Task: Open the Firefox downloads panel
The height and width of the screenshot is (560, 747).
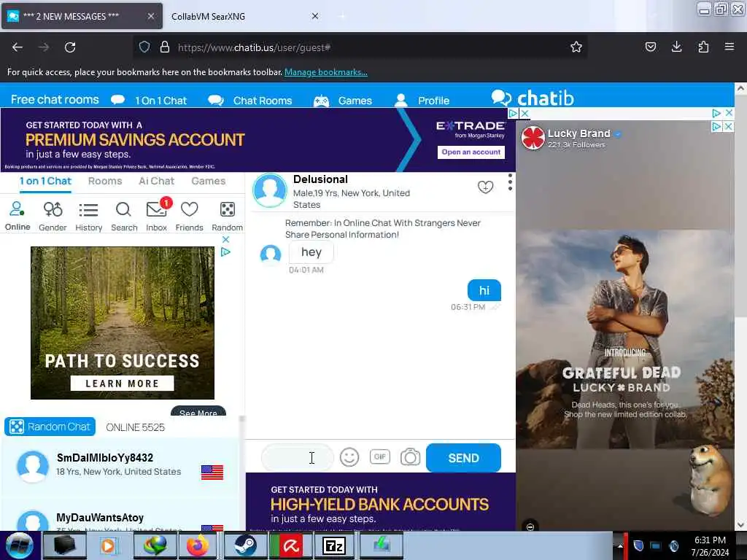Action: coord(676,47)
